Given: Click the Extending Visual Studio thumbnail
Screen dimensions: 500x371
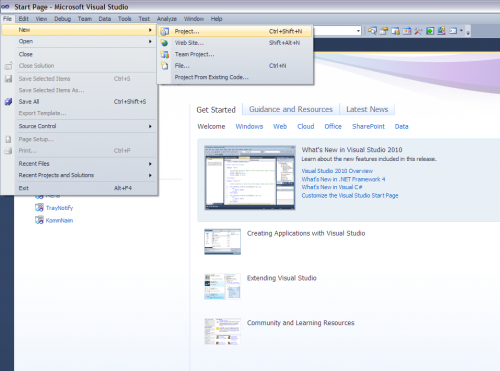Looking at the screenshot, I should [222, 286].
